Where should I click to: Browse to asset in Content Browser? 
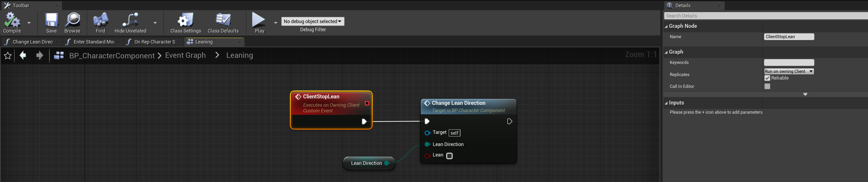coord(72,23)
